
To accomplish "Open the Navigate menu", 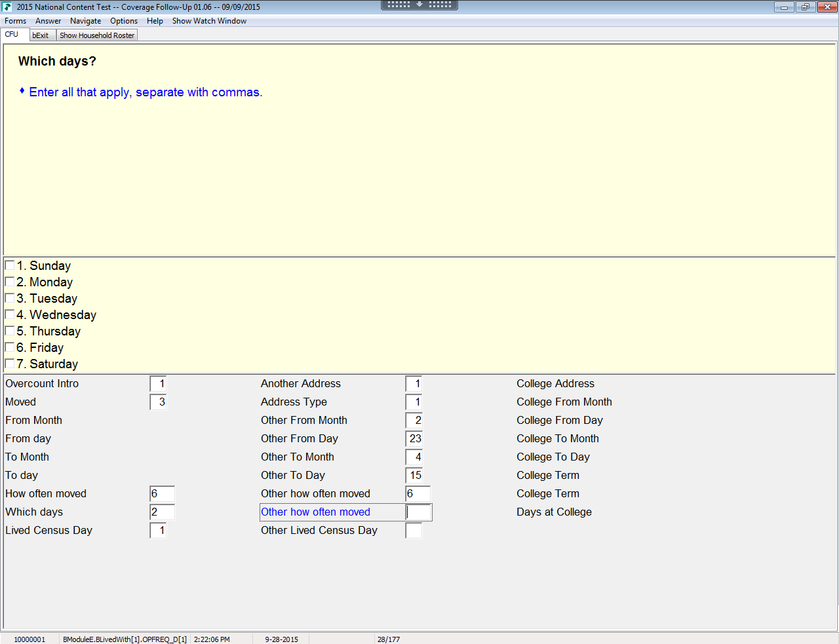I will click(85, 21).
